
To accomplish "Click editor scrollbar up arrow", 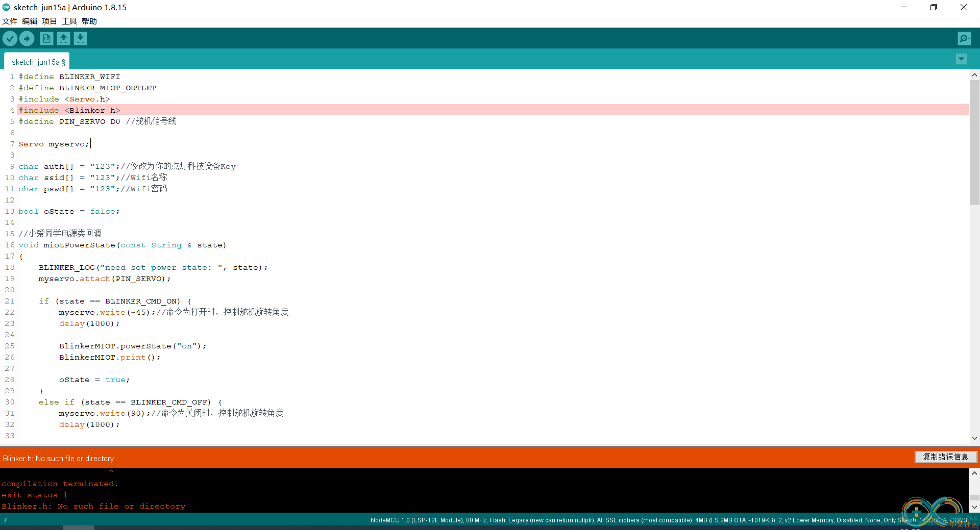I will pos(974,75).
